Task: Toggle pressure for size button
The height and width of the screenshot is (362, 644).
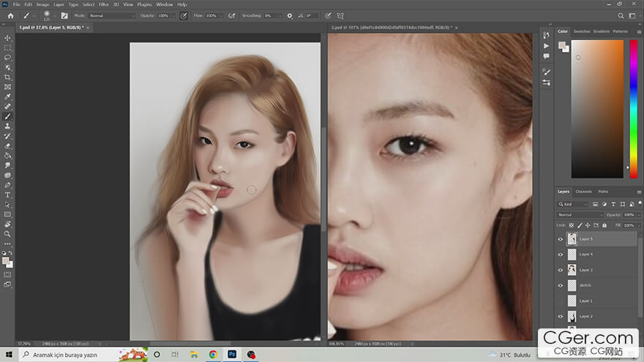Action: tap(328, 15)
